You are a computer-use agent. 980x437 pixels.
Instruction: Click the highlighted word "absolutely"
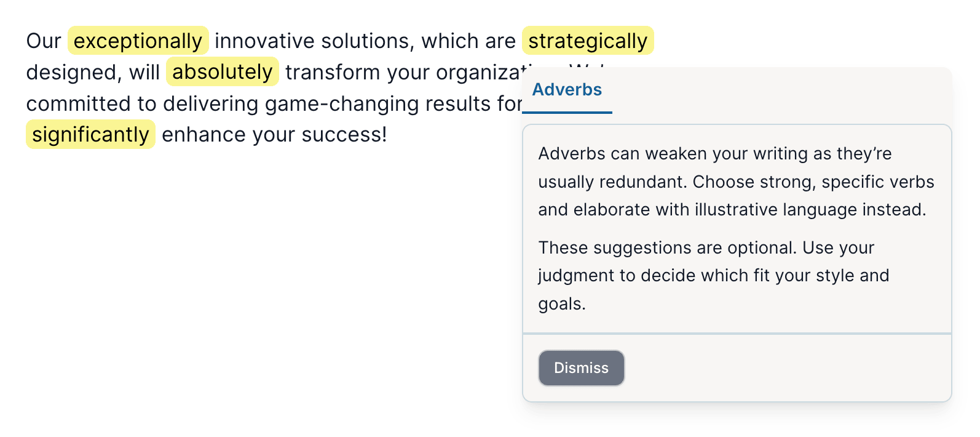point(222,71)
